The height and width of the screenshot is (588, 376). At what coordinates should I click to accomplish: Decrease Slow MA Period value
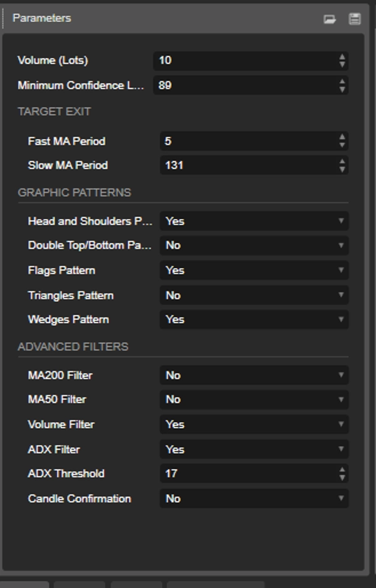pos(342,169)
